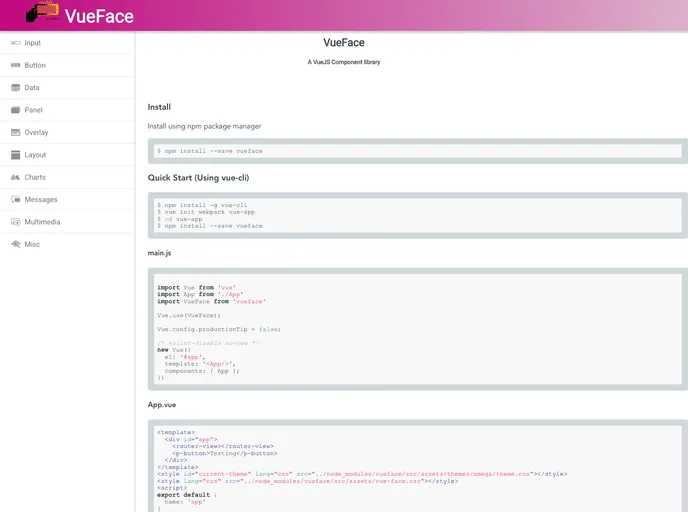Select Panel in the sidebar
The image size is (688, 512).
click(x=33, y=110)
